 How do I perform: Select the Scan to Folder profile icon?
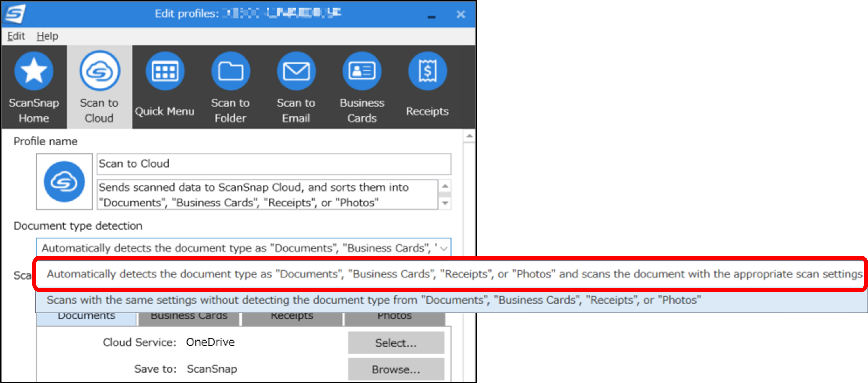(x=230, y=71)
